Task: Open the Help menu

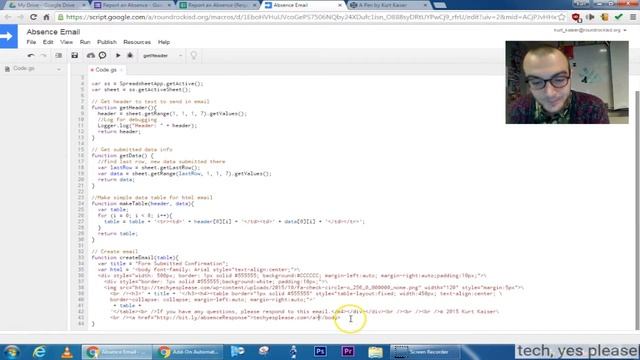Action: click(x=164, y=42)
